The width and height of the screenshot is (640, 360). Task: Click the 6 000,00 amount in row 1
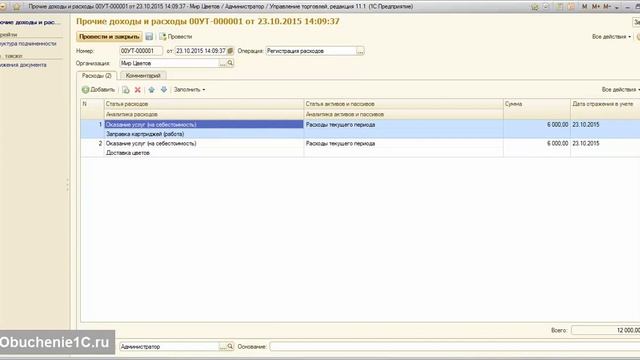[x=537, y=124]
